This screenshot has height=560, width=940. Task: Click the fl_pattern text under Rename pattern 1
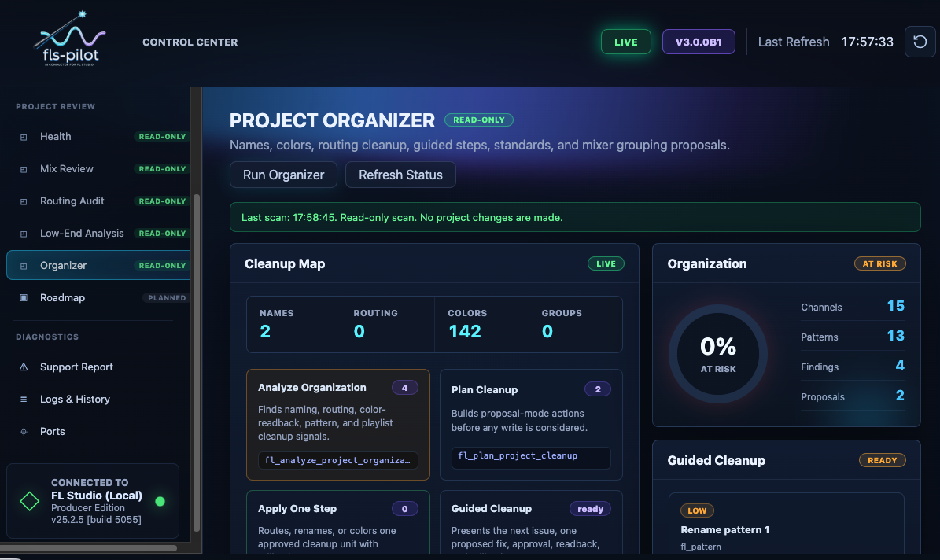click(701, 547)
